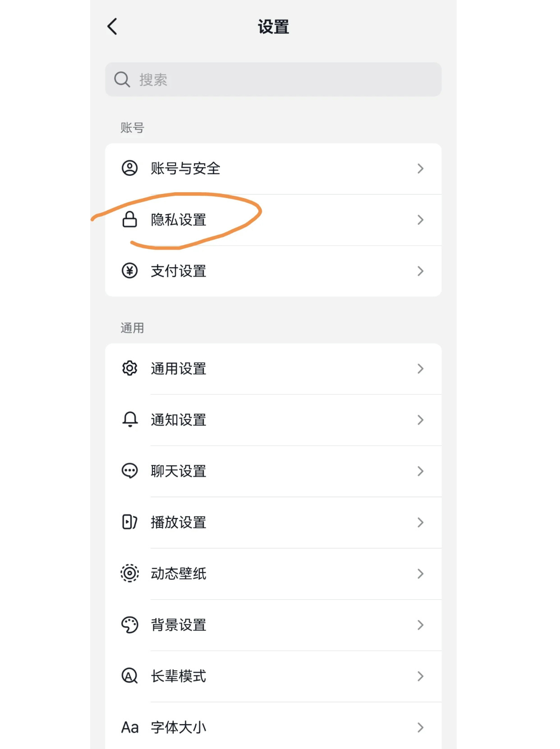Image resolution: width=560 pixels, height=749 pixels.
Task: Open 账号与安全 via its profile icon
Action: 129,168
